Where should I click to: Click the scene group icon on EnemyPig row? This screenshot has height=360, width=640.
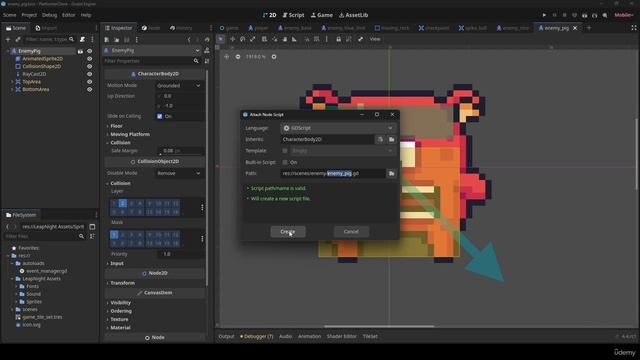pyautogui.click(x=80, y=51)
